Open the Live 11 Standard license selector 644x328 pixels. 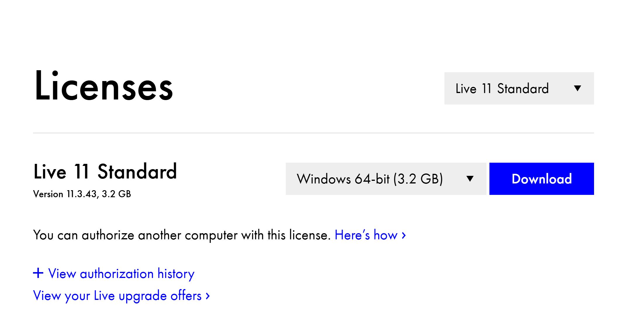point(519,88)
